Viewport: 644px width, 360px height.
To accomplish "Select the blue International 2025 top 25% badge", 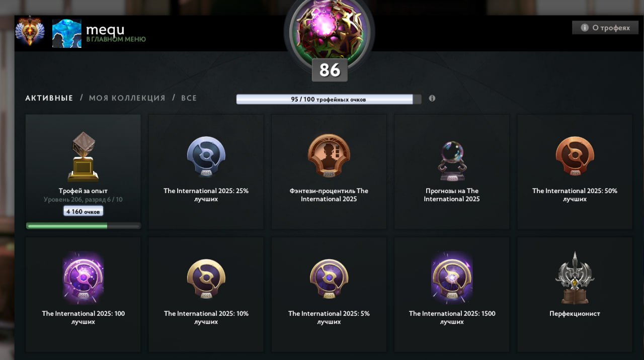I will point(206,156).
